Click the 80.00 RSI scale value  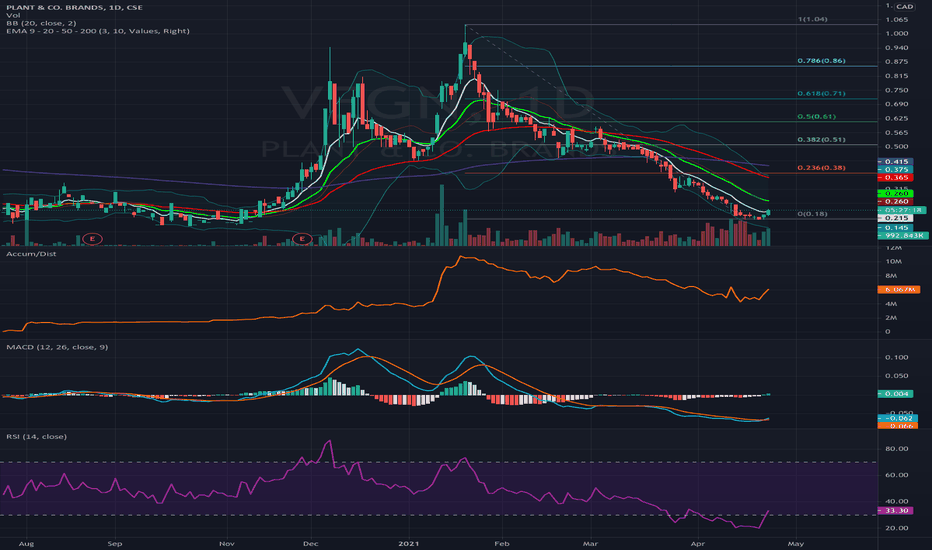(896, 448)
